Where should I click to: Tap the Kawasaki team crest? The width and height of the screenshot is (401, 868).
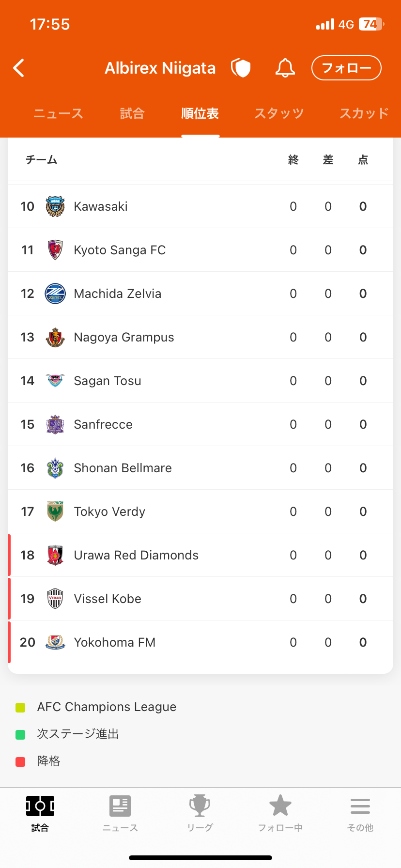tap(55, 206)
